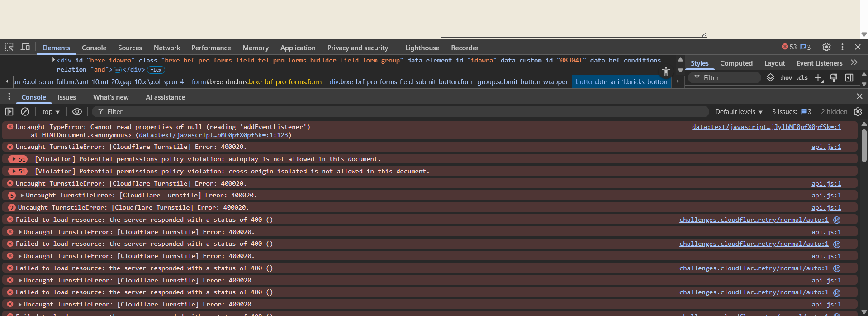The height and width of the screenshot is (316, 868).
Task: Clear the console with the clear icon
Action: [x=25, y=112]
